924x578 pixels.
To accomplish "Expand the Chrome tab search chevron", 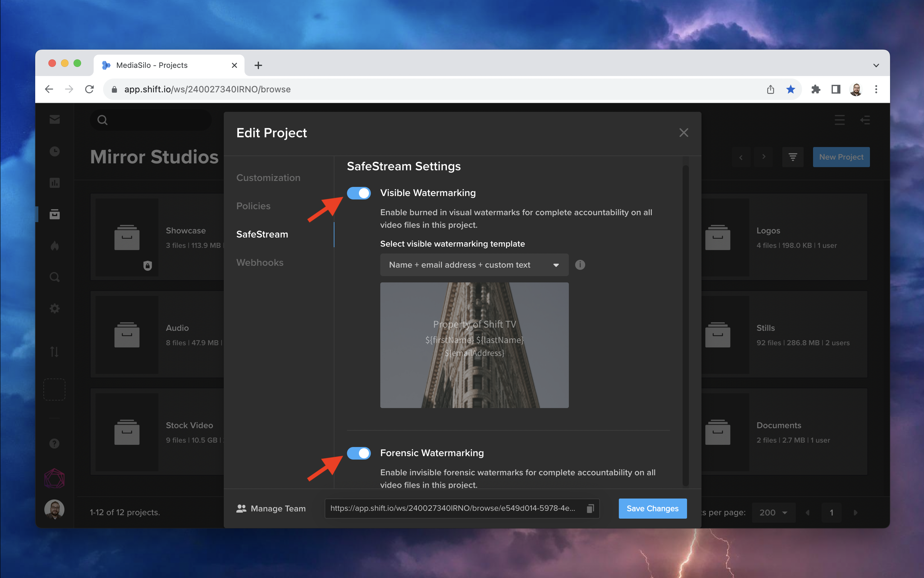I will [876, 65].
